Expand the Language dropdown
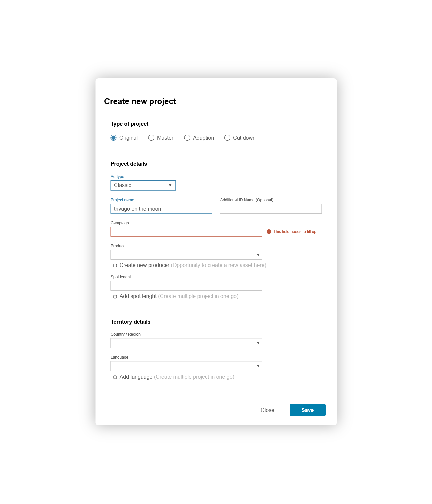 [186, 366]
